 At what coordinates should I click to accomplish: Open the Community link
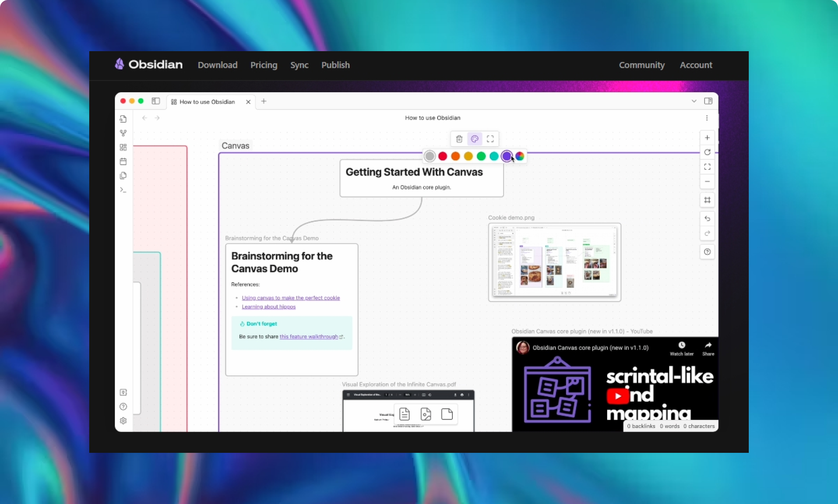click(642, 65)
